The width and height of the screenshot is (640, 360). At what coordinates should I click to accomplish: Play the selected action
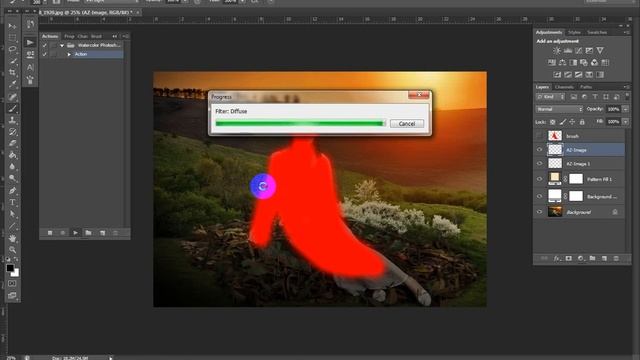(x=76, y=233)
